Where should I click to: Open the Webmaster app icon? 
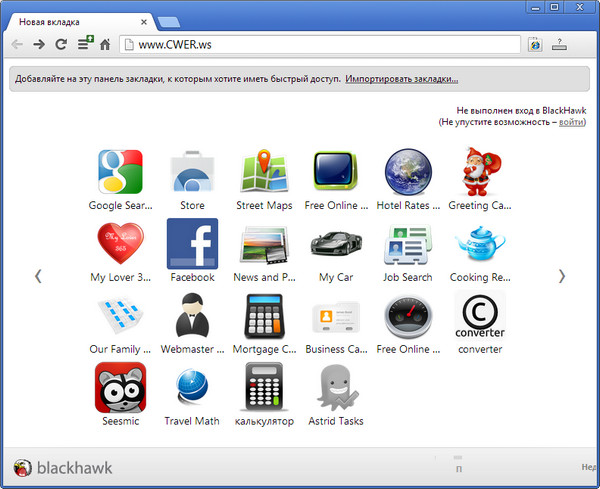pos(192,316)
